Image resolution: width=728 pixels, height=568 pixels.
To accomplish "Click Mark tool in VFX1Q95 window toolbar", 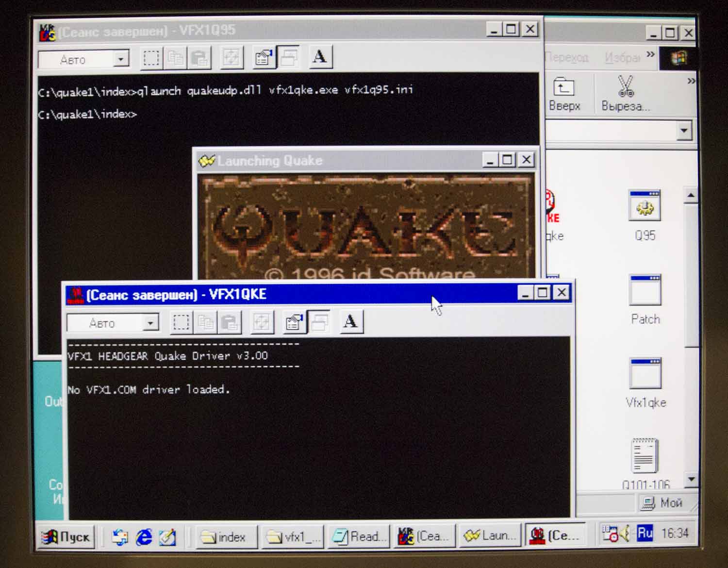I will pyautogui.click(x=151, y=59).
